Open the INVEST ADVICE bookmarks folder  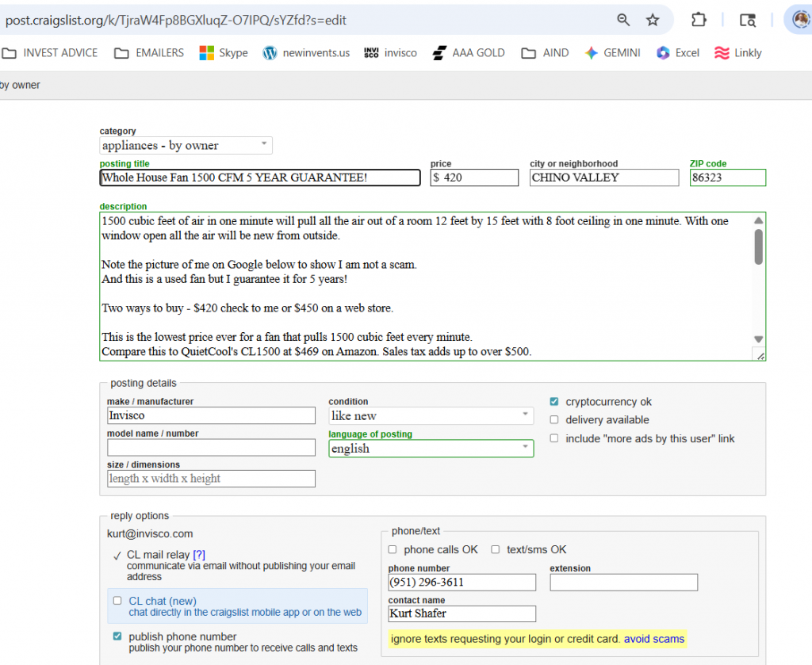click(x=50, y=53)
